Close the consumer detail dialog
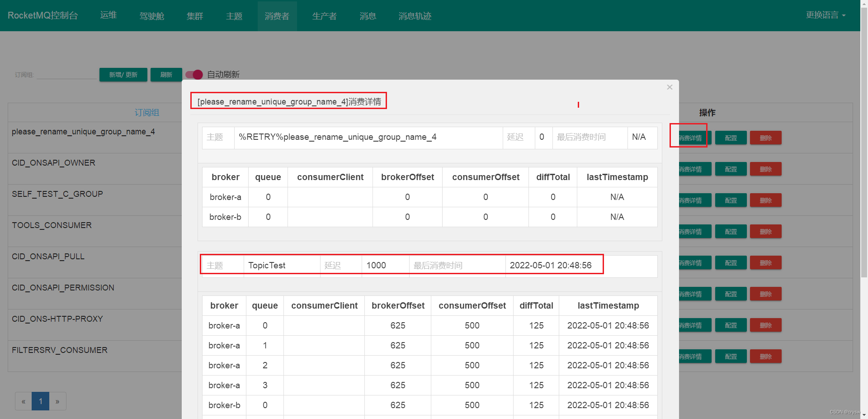This screenshot has width=868, height=419. 670,87
